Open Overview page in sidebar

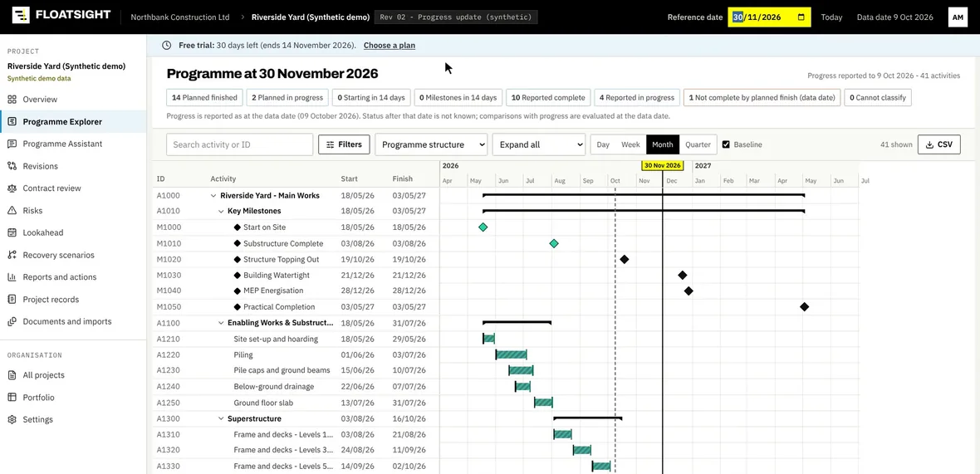pyautogui.click(x=73, y=100)
